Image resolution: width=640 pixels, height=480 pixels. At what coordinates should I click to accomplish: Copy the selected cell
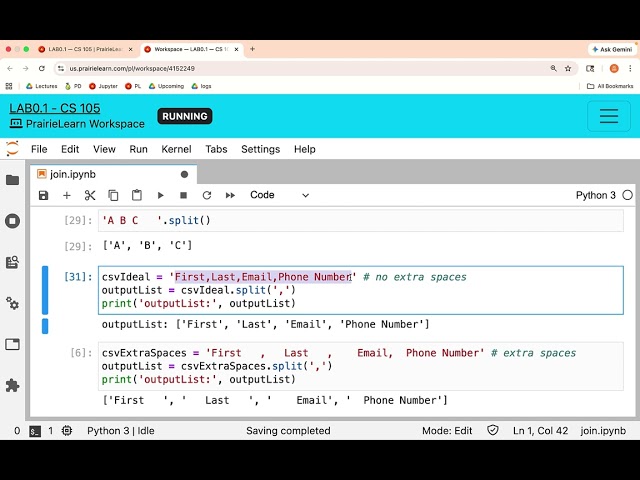[x=113, y=195]
